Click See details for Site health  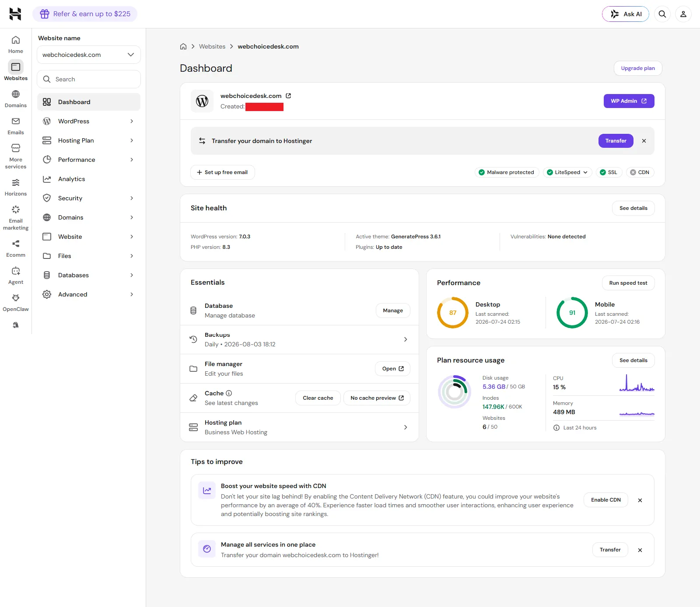633,208
